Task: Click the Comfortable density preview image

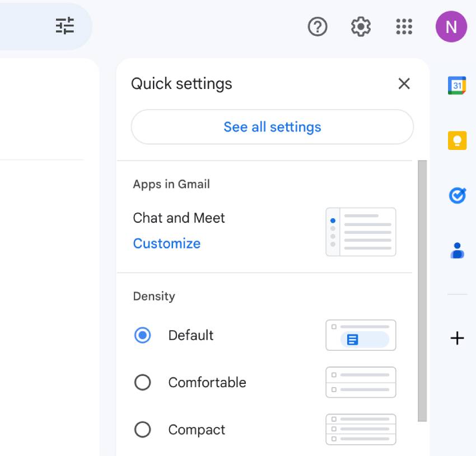Action: coord(361,382)
